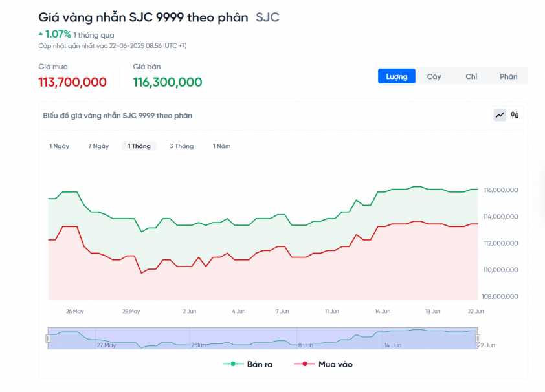
Task: Click the buy price 113,700,000
Action: tap(72, 82)
